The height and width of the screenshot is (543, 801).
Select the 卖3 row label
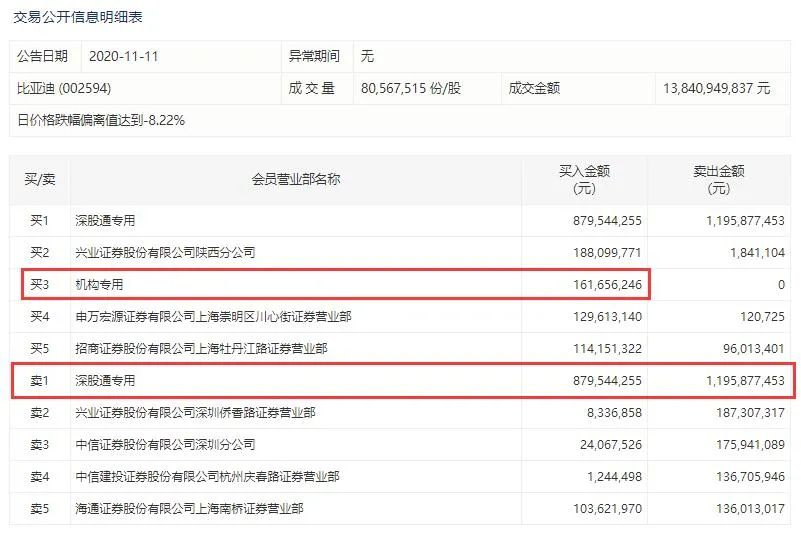click(x=39, y=445)
